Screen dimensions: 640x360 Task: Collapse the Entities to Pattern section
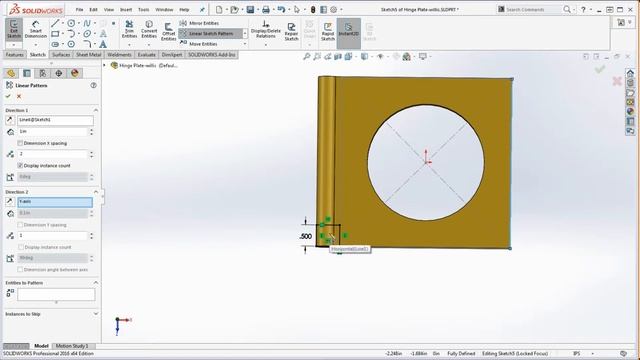point(96,282)
